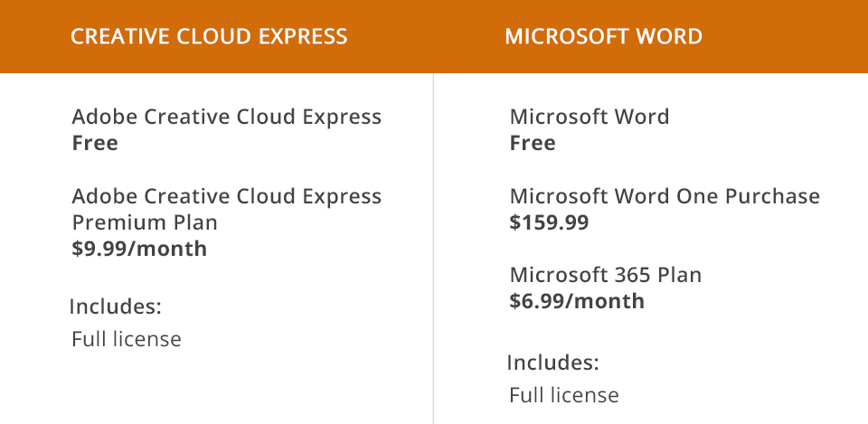The height and width of the screenshot is (424, 868).
Task: Click the Microsoft Word plan name
Action: tap(590, 117)
